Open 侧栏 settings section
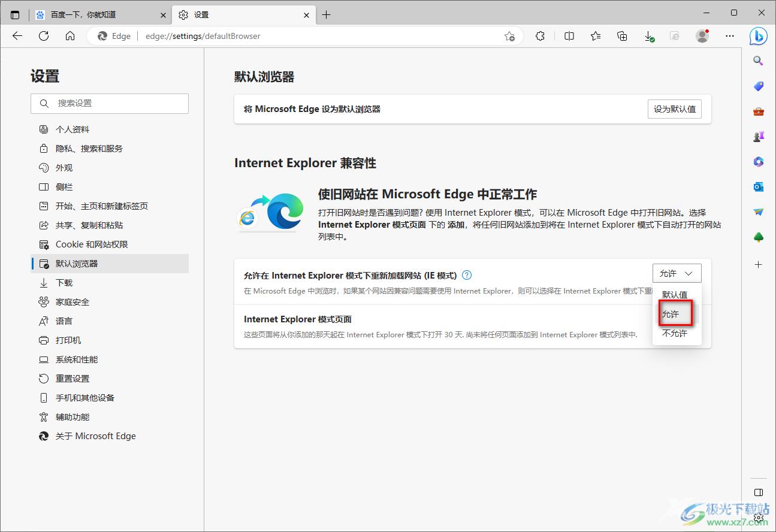This screenshot has width=776, height=532. pos(110,187)
